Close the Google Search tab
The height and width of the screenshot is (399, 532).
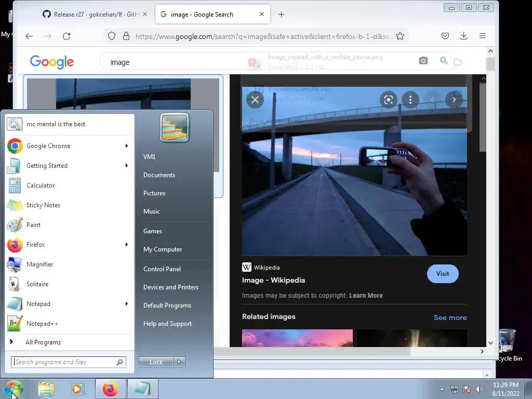point(262,14)
